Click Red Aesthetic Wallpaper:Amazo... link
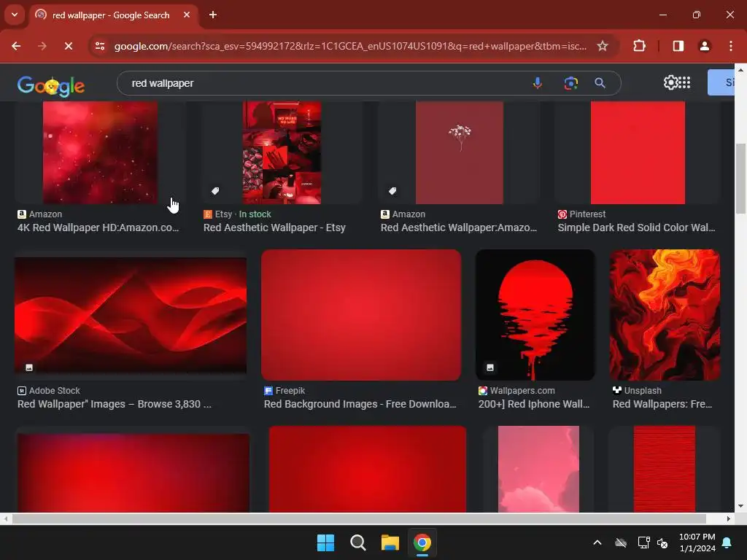The width and height of the screenshot is (747, 560). pos(459,227)
